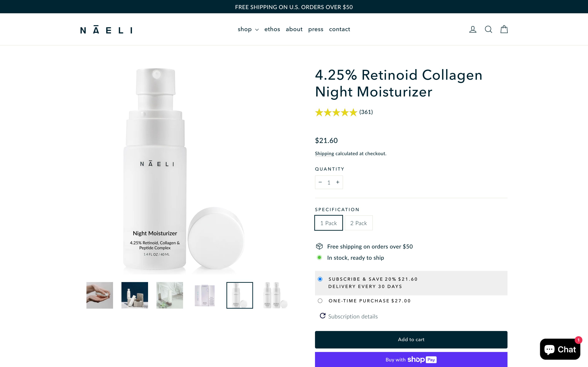Viewport: 588px width, 367px height.
Task: Click the free shipping package icon
Action: click(319, 246)
